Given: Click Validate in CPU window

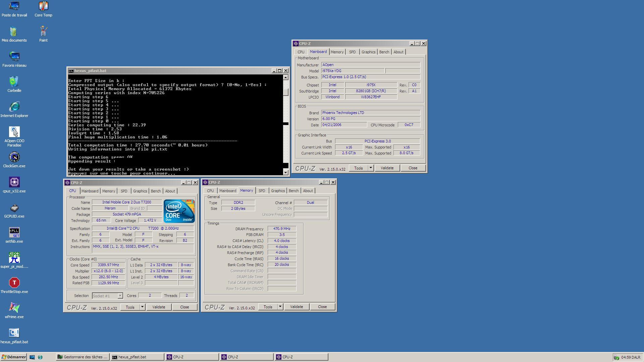Looking at the screenshot, I should [159, 307].
